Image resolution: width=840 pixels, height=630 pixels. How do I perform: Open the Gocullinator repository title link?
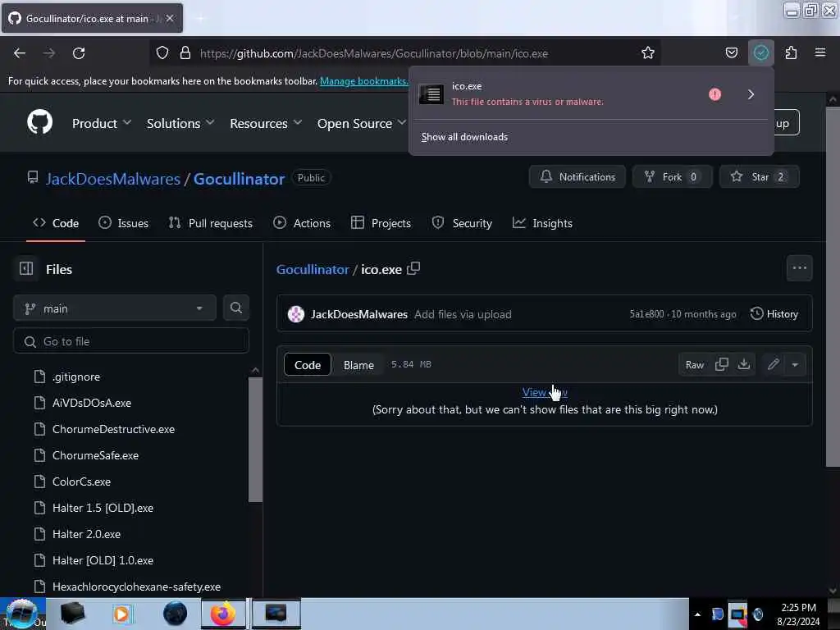(239, 178)
